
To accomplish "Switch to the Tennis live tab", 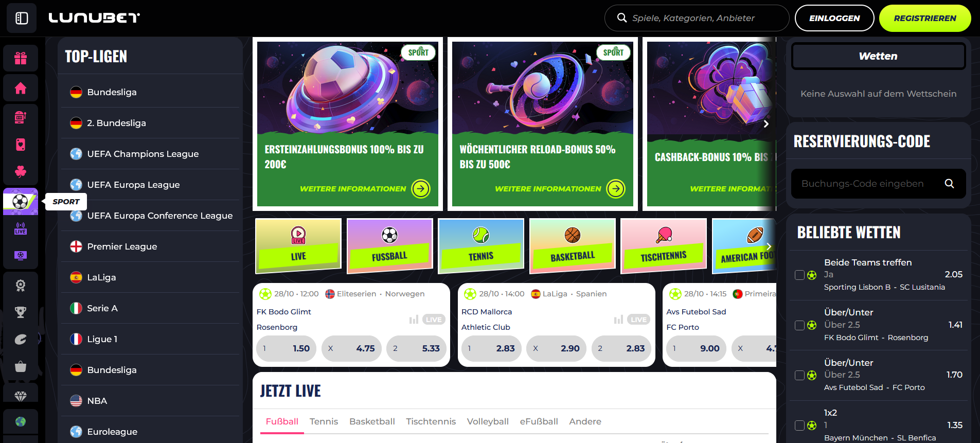I will [x=324, y=421].
